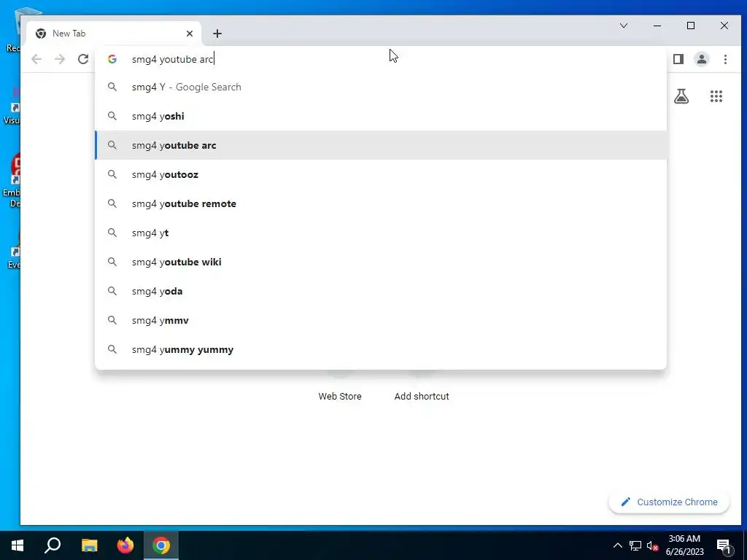Choose suggestion 'smg4 yummy yummy'

pos(381,349)
